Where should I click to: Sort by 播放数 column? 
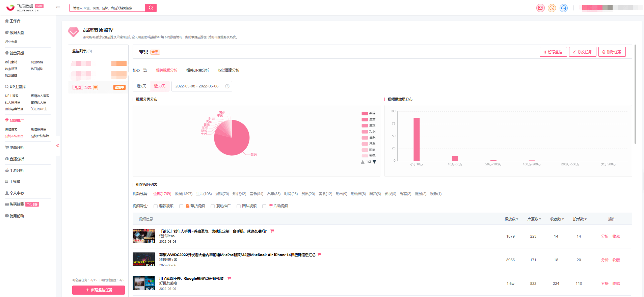511,219
